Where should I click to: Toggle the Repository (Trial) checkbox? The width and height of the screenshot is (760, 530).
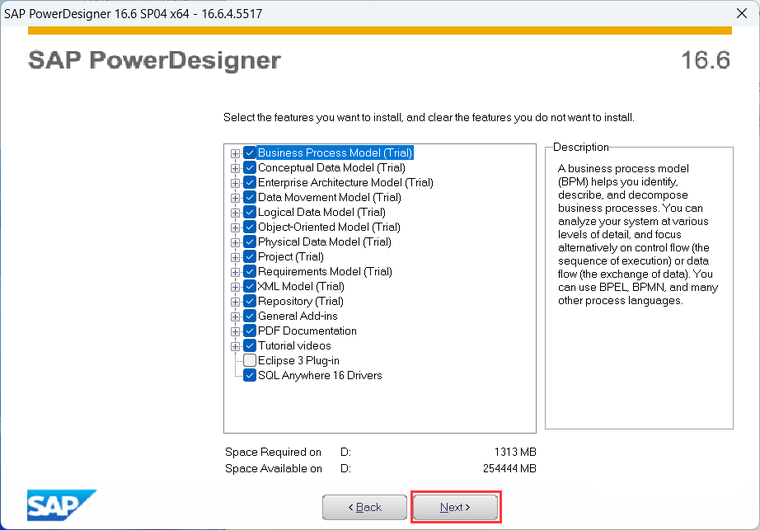coord(250,301)
